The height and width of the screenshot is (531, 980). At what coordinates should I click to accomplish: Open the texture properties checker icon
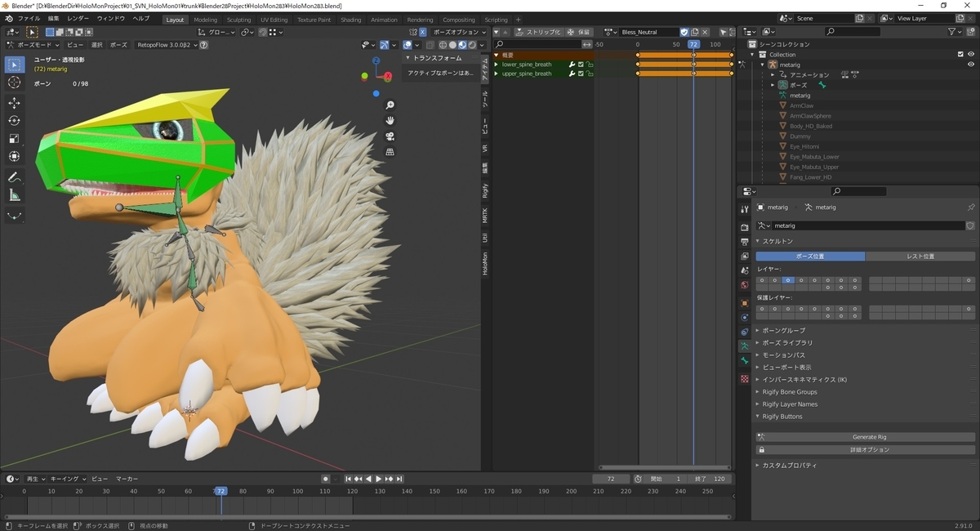[744, 379]
